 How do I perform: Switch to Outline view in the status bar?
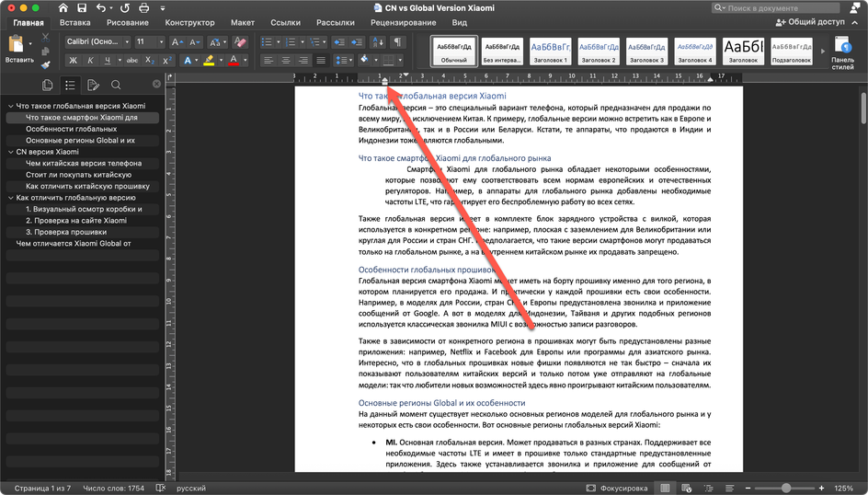709,488
